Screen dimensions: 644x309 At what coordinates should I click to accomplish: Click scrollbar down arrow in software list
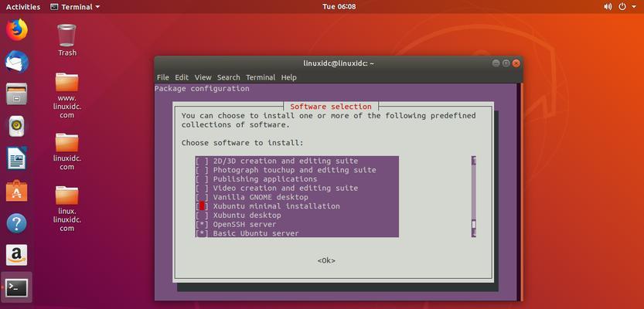tap(474, 233)
